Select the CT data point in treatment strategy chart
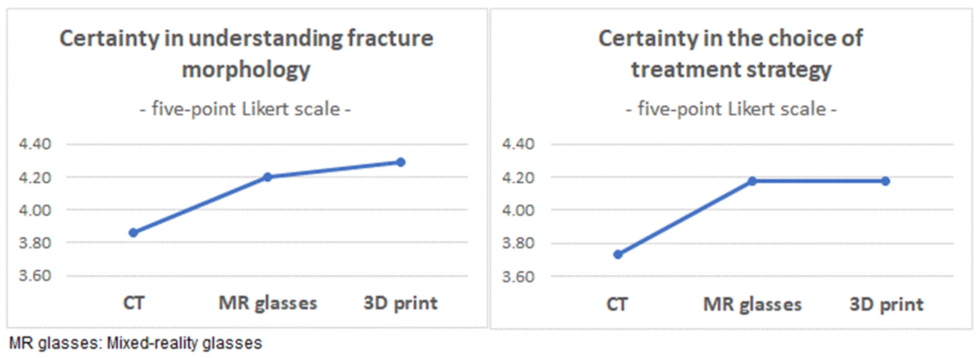980x358 pixels. pyautogui.click(x=618, y=254)
